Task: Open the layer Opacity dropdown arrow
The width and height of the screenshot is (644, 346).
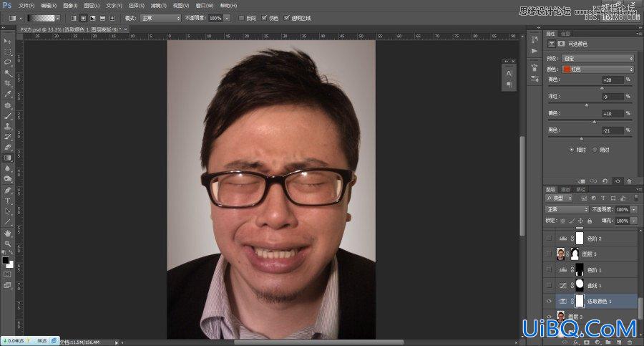Action: coord(634,209)
